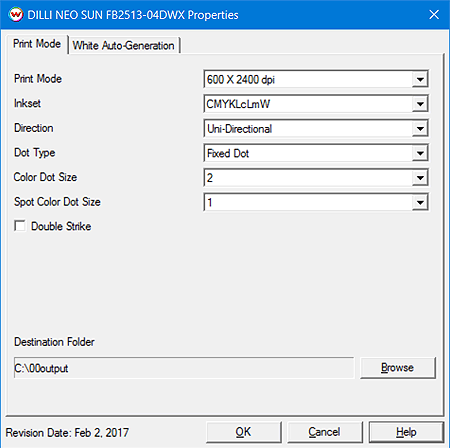Click the Fixed Dot value text
The width and height of the screenshot is (450, 448).
pos(228,153)
